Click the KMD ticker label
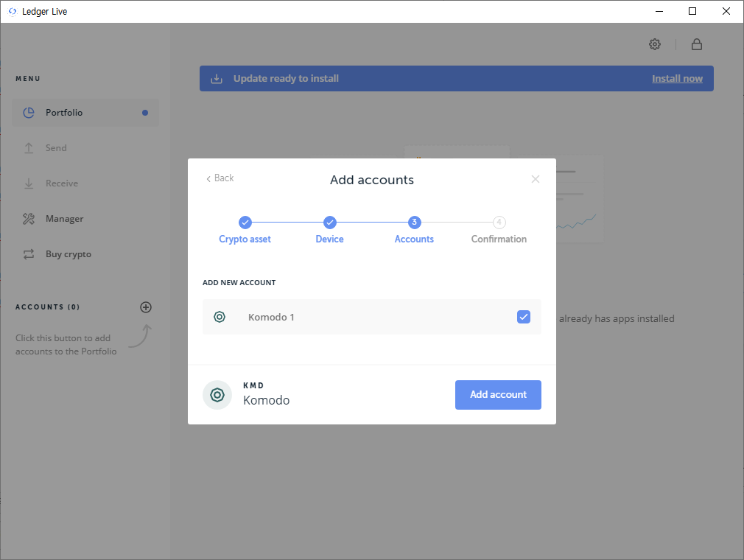The image size is (744, 560). [253, 385]
